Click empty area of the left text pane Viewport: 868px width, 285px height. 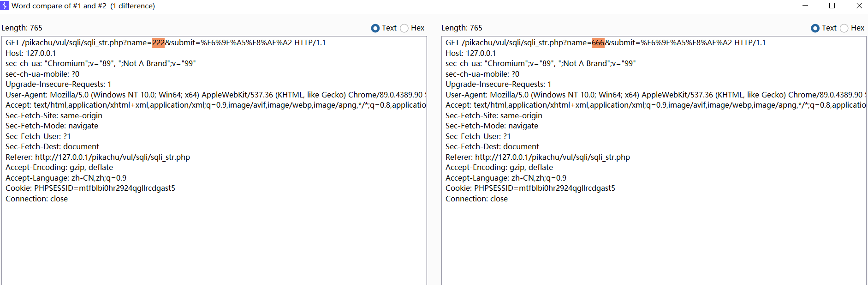click(214, 245)
